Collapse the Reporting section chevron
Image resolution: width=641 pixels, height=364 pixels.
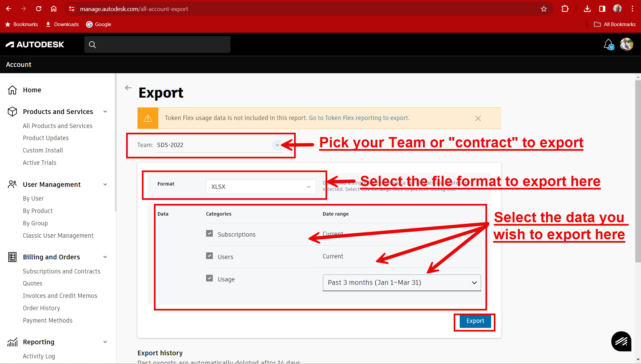click(x=105, y=342)
